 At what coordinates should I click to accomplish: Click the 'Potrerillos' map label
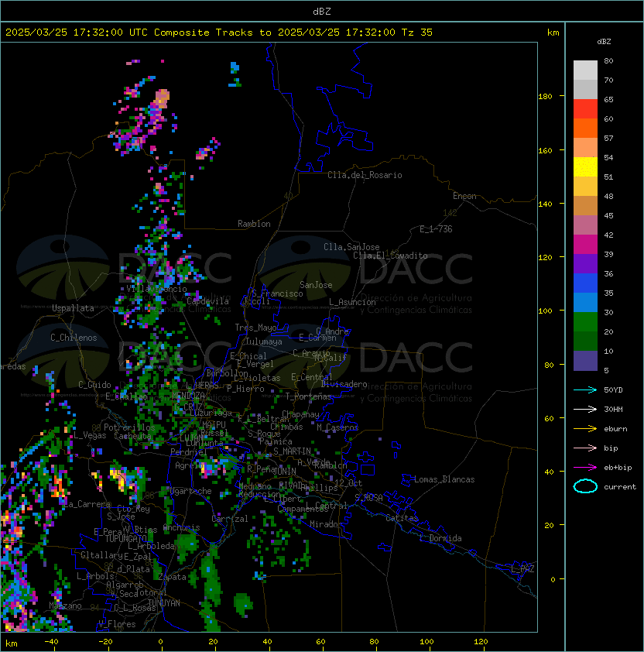click(x=129, y=427)
